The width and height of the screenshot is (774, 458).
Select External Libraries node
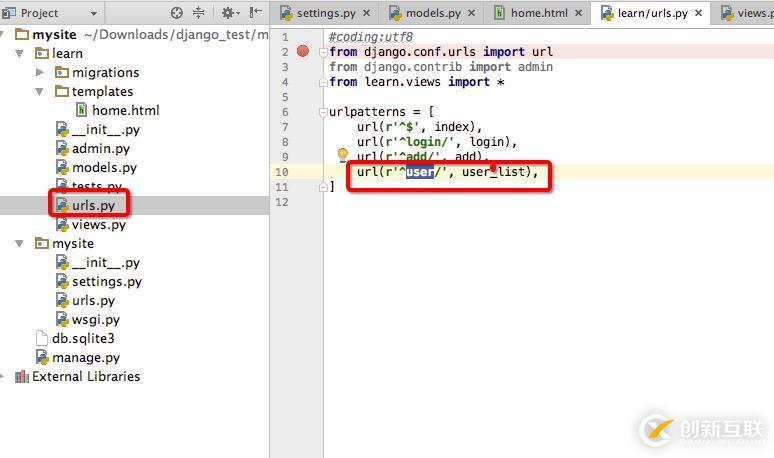click(x=86, y=377)
